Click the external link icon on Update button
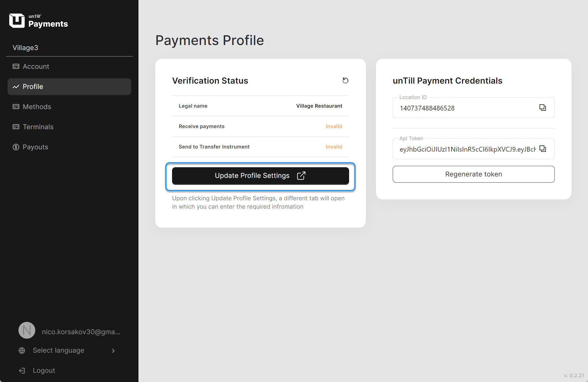Screen dimensions: 588x382 click(x=301, y=176)
